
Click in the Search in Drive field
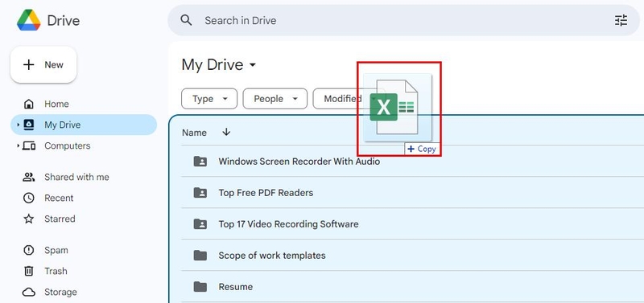(x=403, y=20)
